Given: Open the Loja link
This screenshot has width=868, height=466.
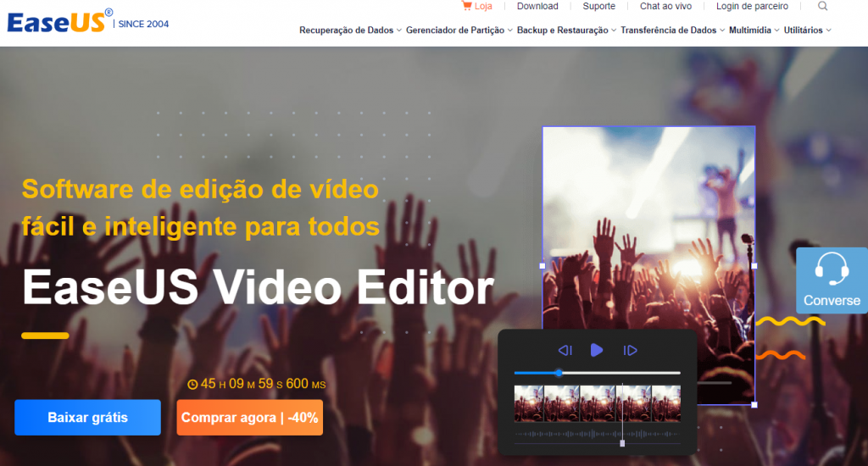Looking at the screenshot, I should (x=482, y=6).
